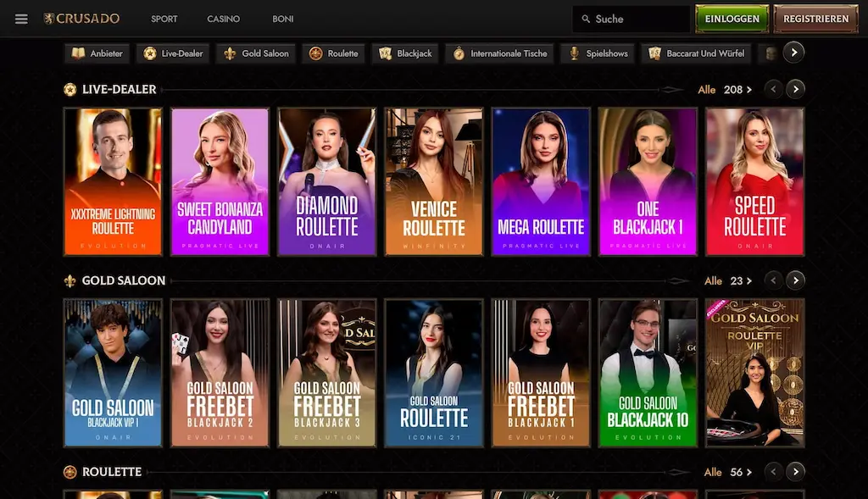Click the EINLOGGEN button
The width and height of the screenshot is (868, 499).
732,19
